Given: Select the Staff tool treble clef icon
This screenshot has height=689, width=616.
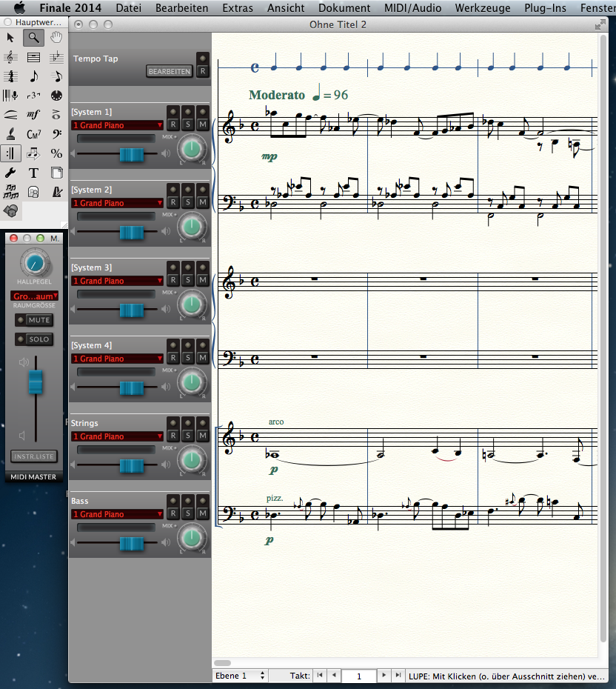Looking at the screenshot, I should 10,57.
